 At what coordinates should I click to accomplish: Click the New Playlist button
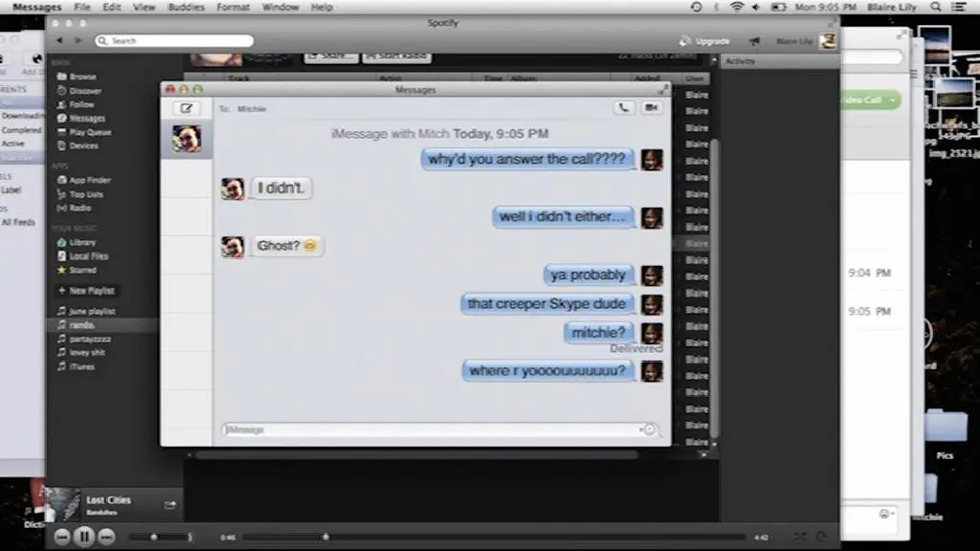point(86,291)
